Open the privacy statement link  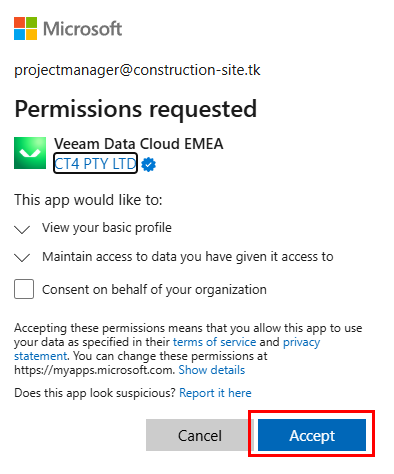[x=301, y=342]
